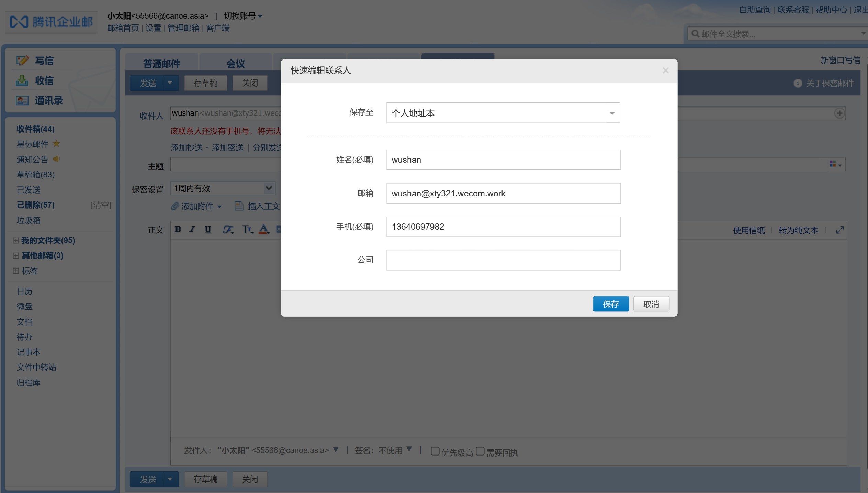Open the 收件箱(44) folder
The image size is (868, 493).
point(36,129)
